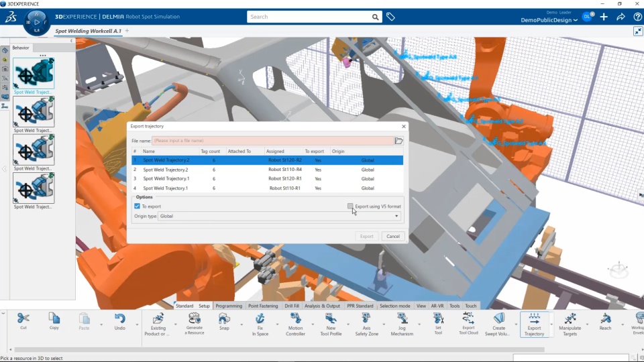Image resolution: width=644 pixels, height=362 pixels.
Task: Toggle the To export checkbox
Action: [137, 206]
